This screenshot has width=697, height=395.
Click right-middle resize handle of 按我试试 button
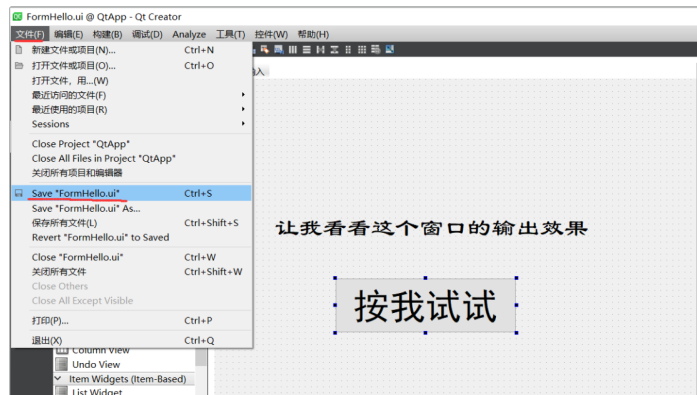tap(516, 305)
